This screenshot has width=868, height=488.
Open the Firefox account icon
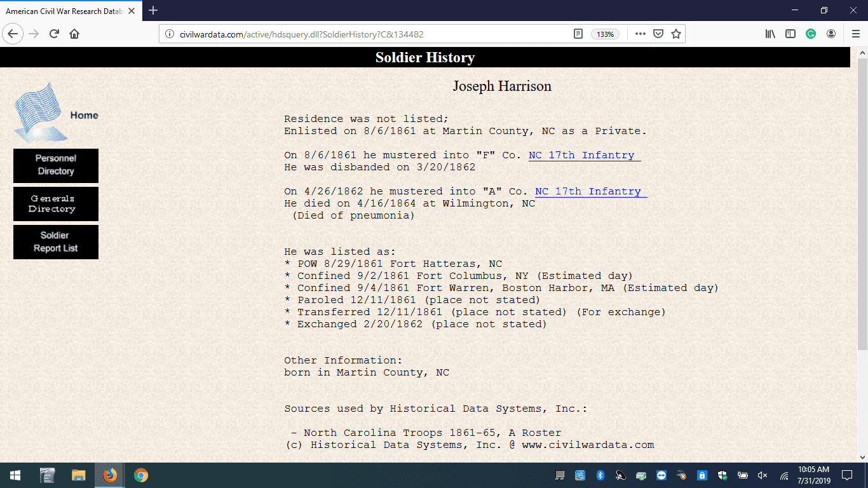coord(831,34)
